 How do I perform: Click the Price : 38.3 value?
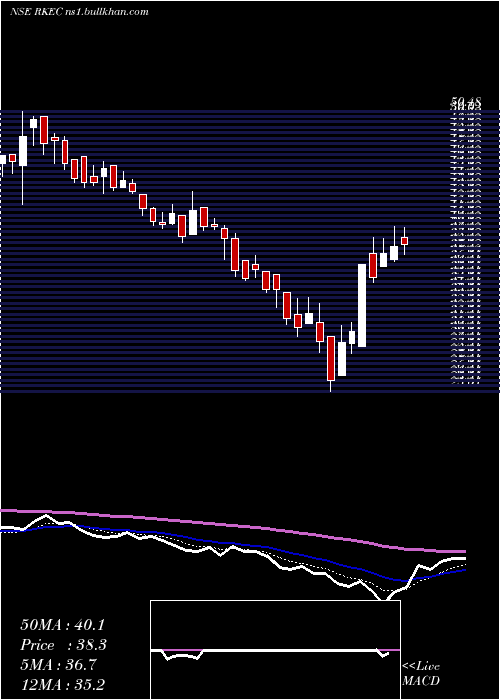(x=63, y=645)
